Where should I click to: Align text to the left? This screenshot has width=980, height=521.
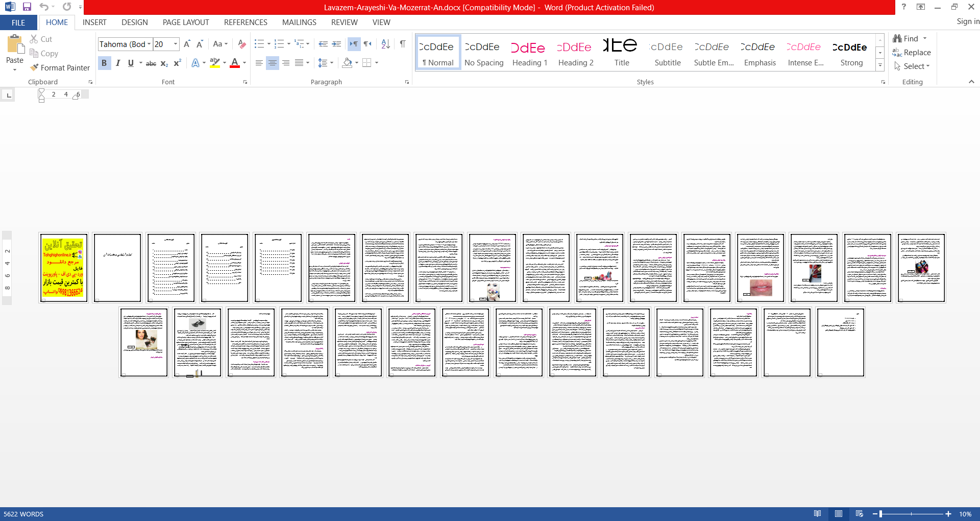pyautogui.click(x=259, y=63)
